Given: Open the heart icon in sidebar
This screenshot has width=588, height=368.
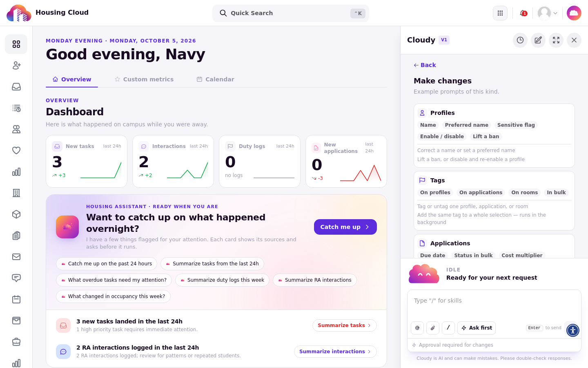Looking at the screenshot, I should click(16, 150).
